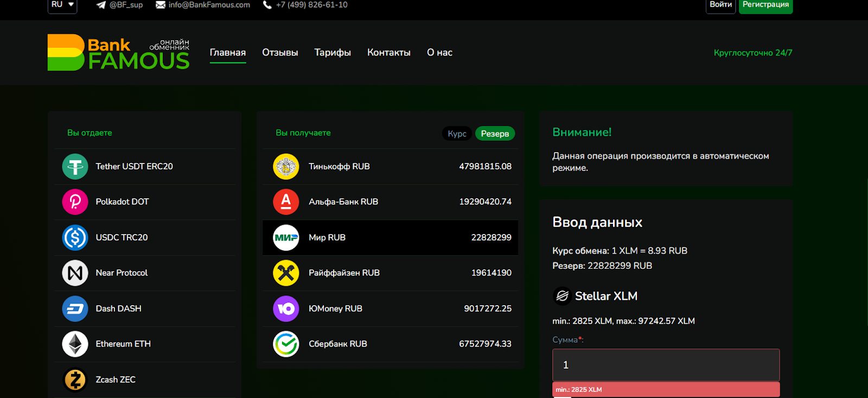Viewport: 868px width, 398px height.
Task: Click the Альфа-Банк red icon
Action: 286,202
